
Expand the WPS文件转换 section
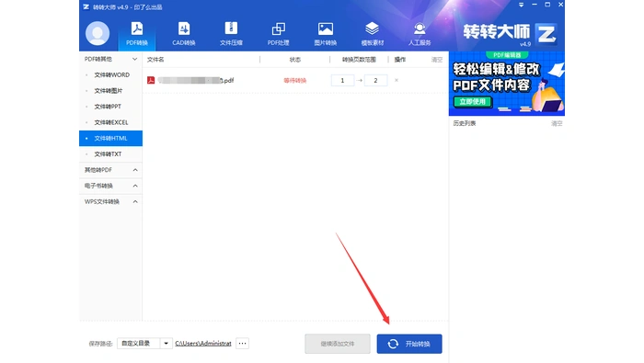coord(135,202)
